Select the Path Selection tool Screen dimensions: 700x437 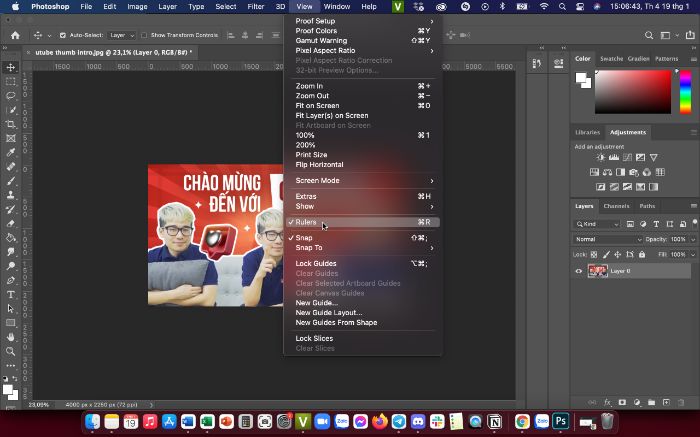click(11, 309)
